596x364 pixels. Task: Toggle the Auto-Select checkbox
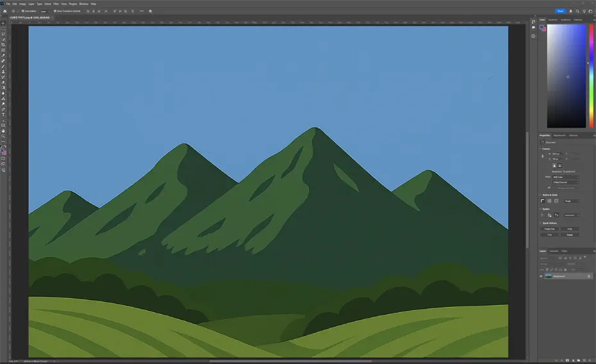pos(23,11)
